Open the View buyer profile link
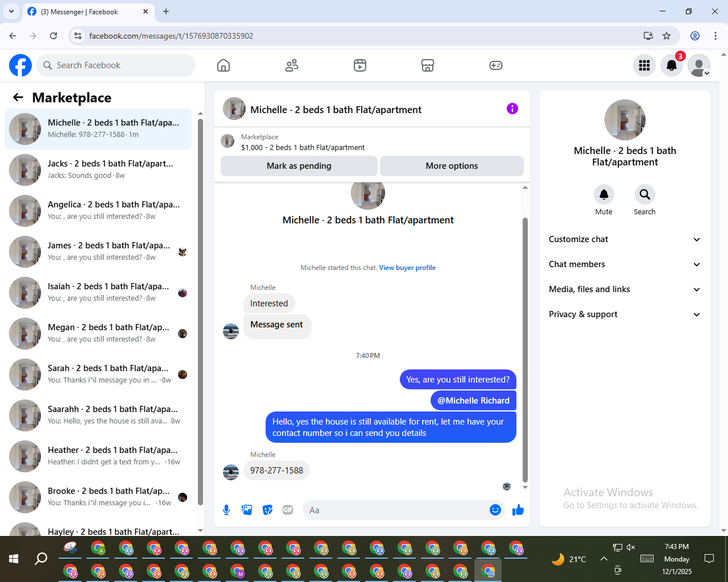728x582 pixels. (407, 268)
